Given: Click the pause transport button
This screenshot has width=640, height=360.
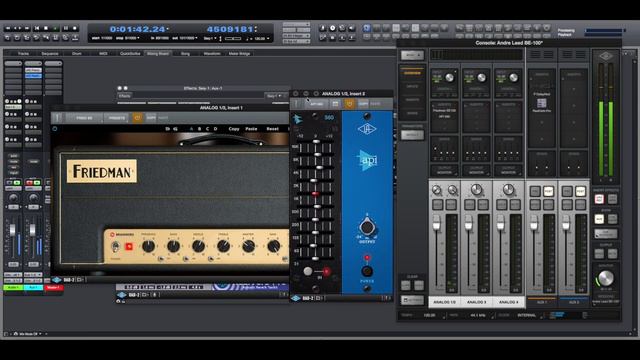Looking at the screenshot, I should pos(65,28).
